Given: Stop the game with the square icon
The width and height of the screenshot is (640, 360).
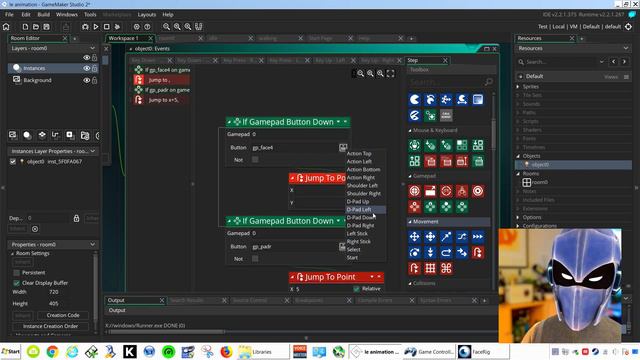Looking at the screenshot, I should click(107, 27).
